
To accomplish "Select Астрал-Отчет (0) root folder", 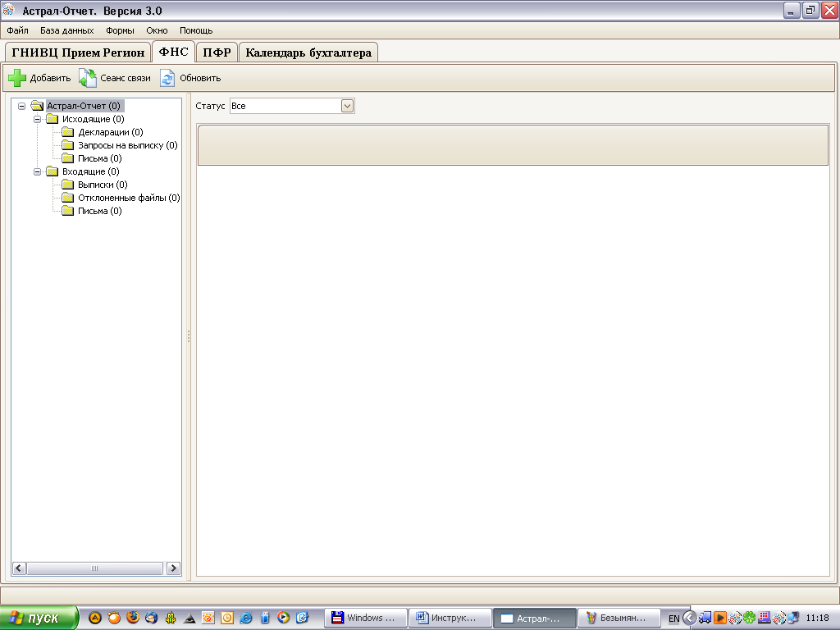I will click(x=84, y=106).
